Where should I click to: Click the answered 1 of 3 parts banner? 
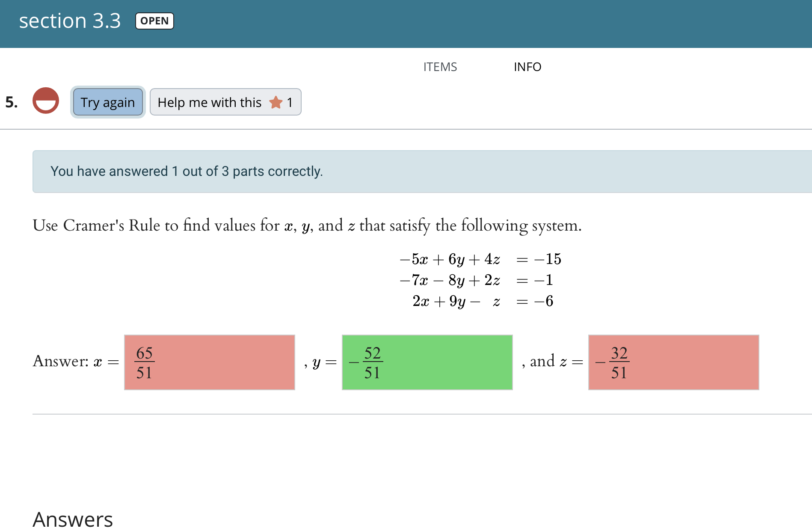pyautogui.click(x=422, y=172)
